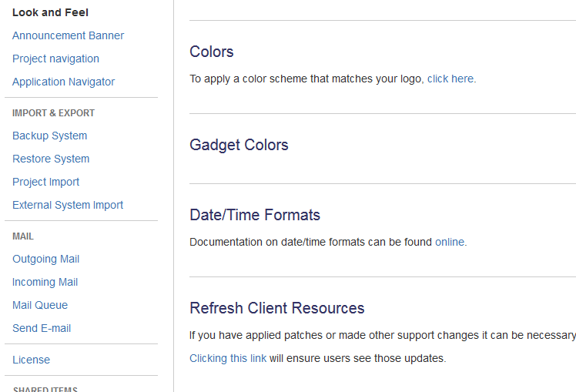Open the License page
The image size is (576, 392).
(31, 360)
